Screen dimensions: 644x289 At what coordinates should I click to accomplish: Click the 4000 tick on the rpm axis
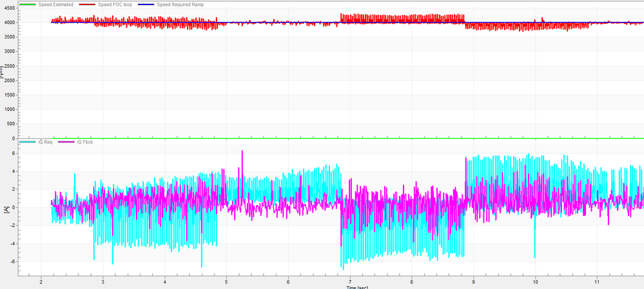pyautogui.click(x=11, y=23)
